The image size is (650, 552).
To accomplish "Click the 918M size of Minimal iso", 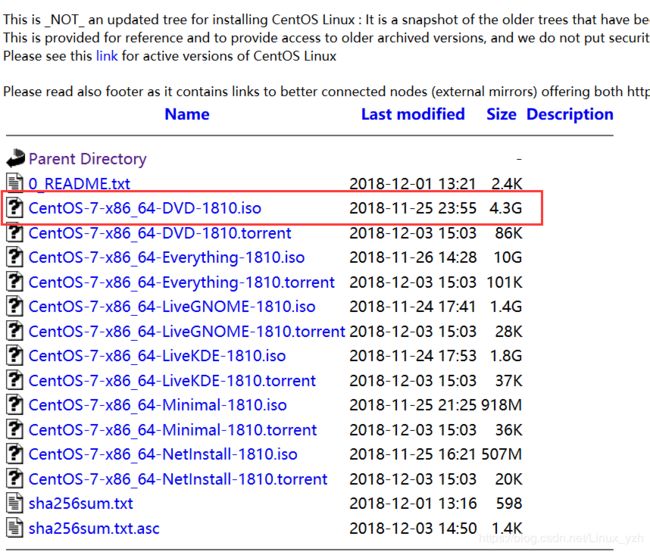I will pyautogui.click(x=502, y=405).
